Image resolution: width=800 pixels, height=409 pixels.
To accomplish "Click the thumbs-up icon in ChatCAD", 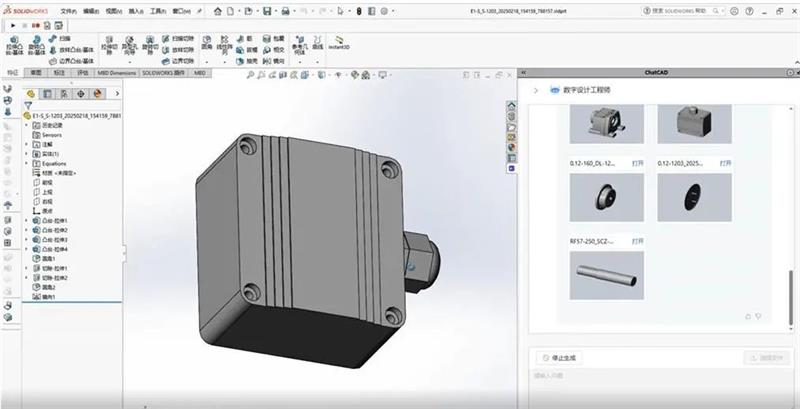I will click(x=748, y=317).
